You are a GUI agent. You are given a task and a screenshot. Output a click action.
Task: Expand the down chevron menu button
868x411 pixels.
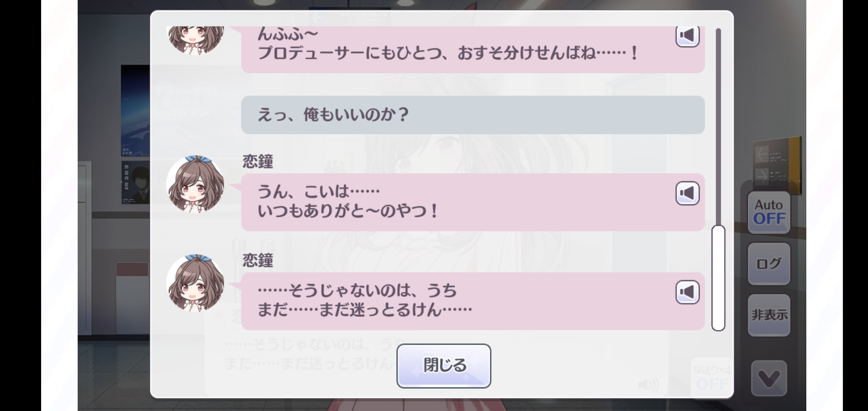(x=769, y=378)
